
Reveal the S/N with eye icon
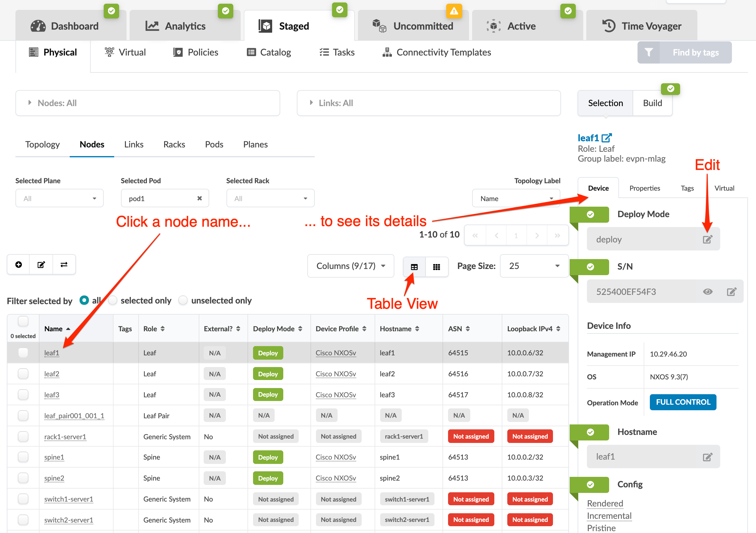click(x=707, y=292)
